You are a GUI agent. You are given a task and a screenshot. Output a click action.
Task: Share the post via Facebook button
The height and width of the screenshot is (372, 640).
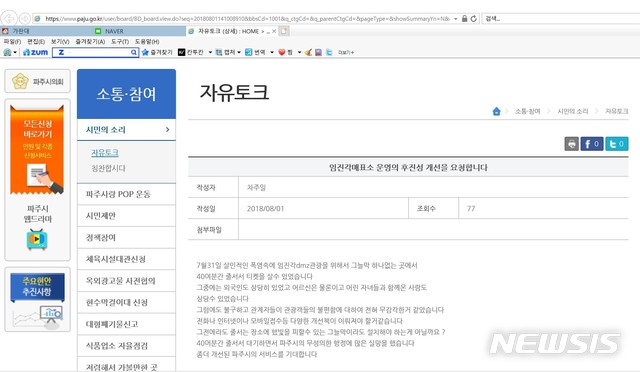pyautogui.click(x=591, y=144)
